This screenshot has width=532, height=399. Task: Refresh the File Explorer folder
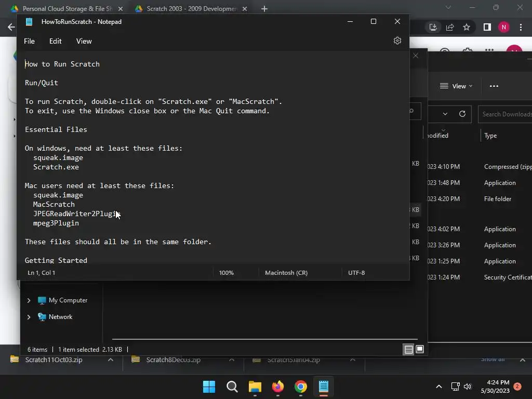(462, 114)
